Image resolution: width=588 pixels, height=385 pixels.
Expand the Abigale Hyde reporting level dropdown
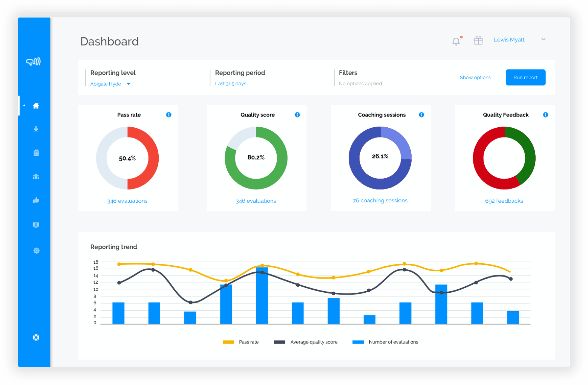110,84
